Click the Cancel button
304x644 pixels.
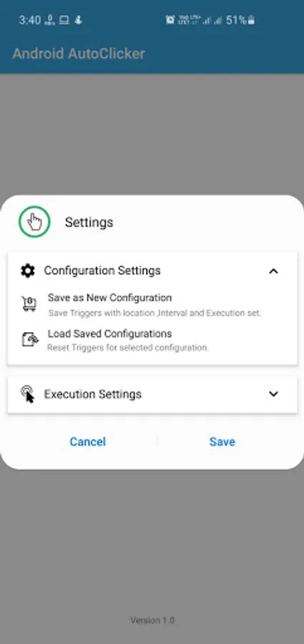tap(87, 441)
